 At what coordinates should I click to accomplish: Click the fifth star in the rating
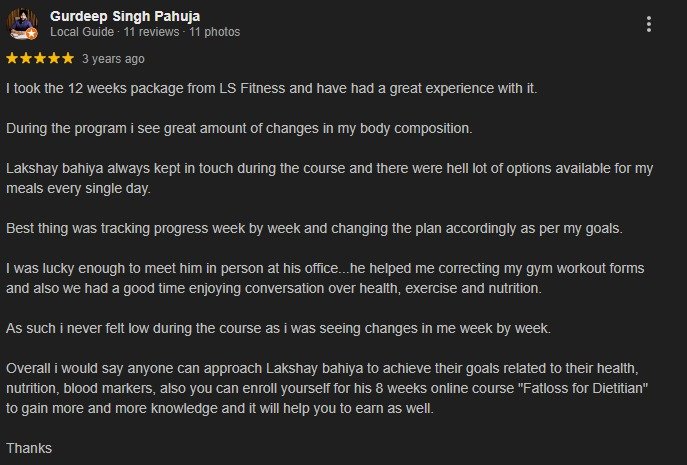click(68, 58)
